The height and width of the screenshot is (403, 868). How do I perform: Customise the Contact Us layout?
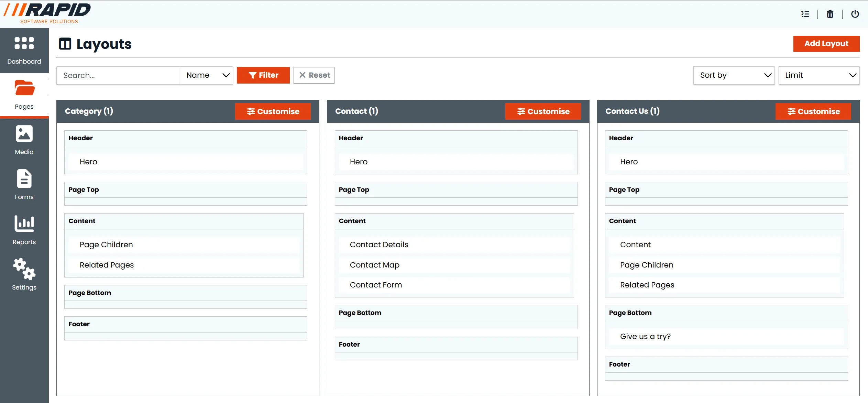click(813, 111)
